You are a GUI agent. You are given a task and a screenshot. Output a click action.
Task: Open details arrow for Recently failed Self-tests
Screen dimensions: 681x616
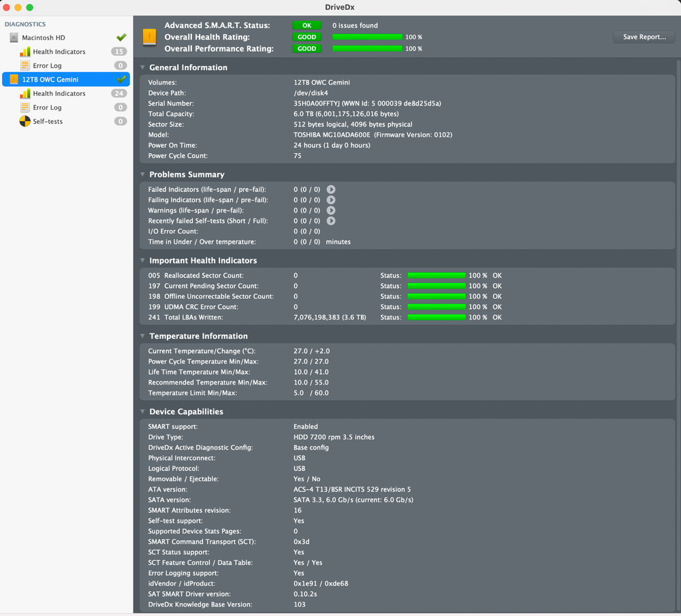pyautogui.click(x=331, y=221)
